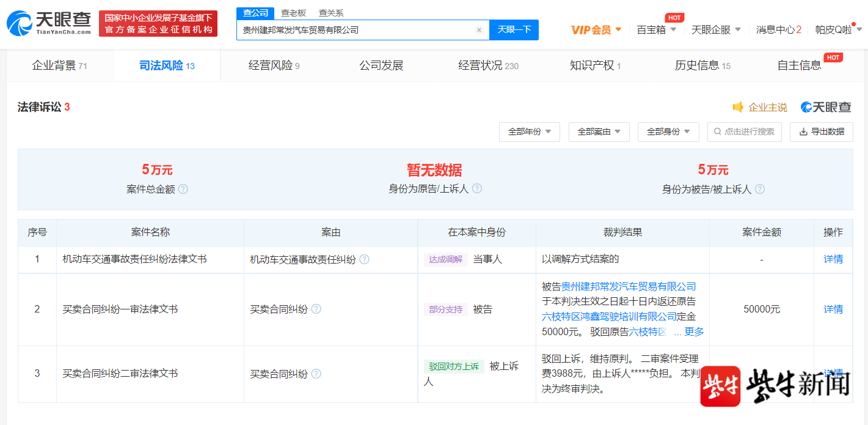
Task: Expand the VIP会员 menu
Action: coord(596,29)
